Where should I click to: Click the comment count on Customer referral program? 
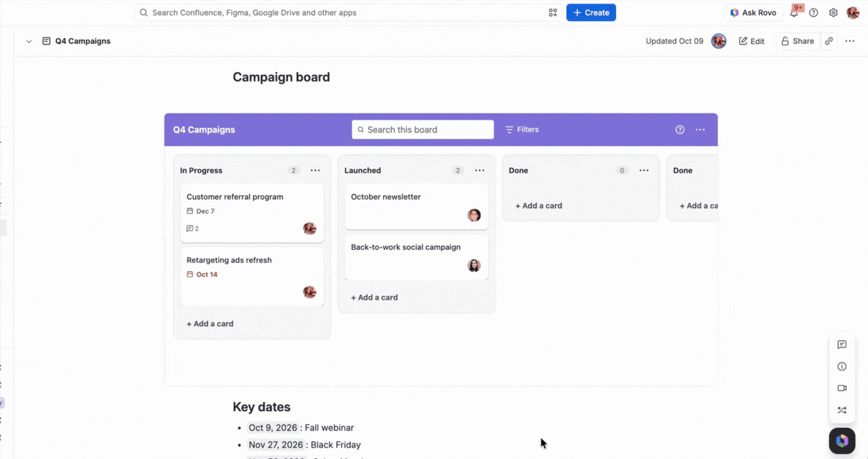[x=193, y=229]
